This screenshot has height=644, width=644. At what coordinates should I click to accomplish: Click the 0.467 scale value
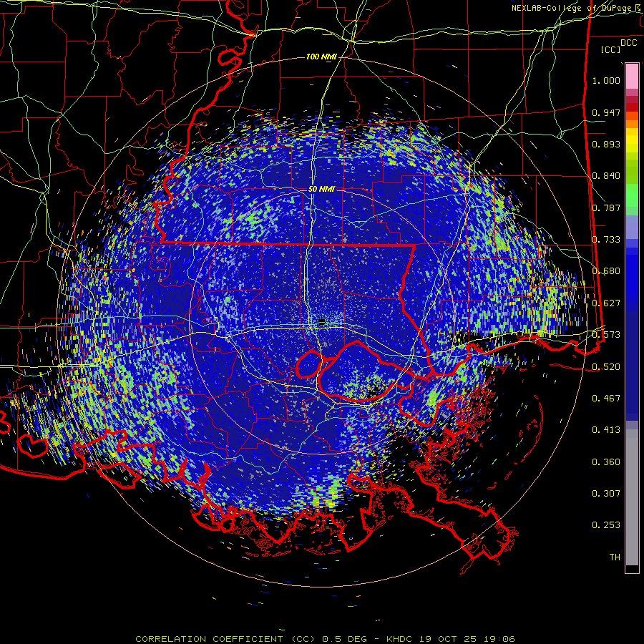pyautogui.click(x=606, y=399)
